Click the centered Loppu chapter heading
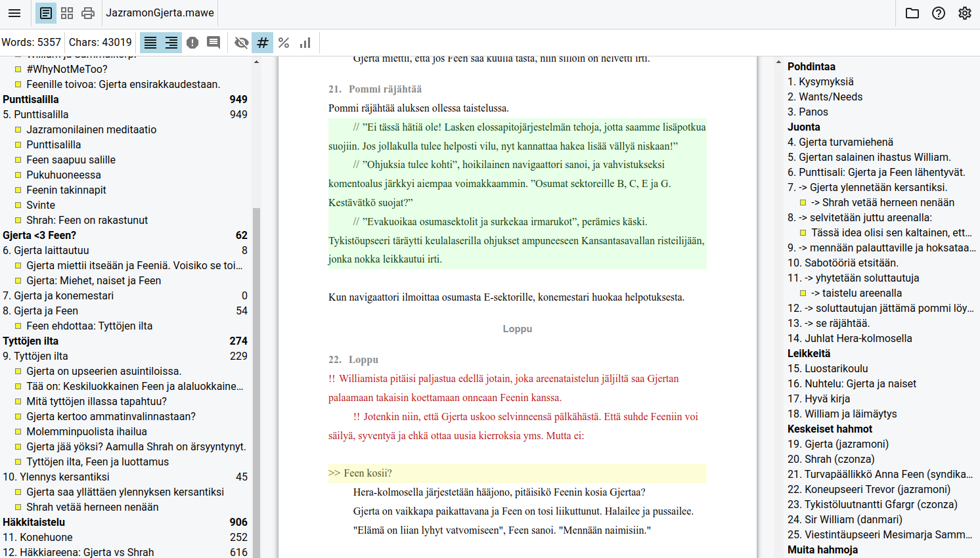The height and width of the screenshot is (558, 980). (x=518, y=329)
